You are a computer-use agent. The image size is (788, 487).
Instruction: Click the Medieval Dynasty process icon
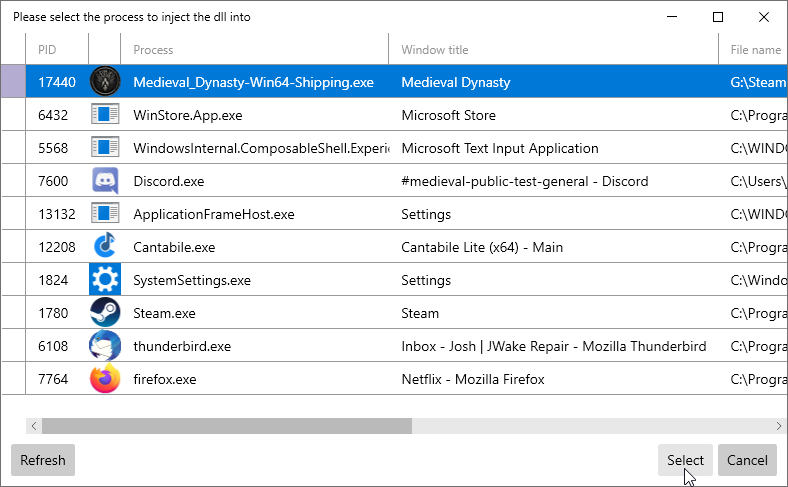point(105,82)
